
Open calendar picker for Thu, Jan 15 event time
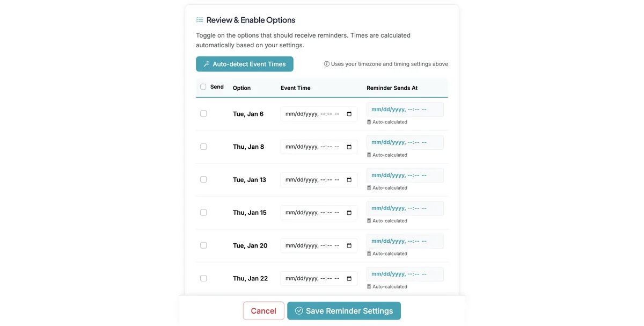[x=349, y=213]
